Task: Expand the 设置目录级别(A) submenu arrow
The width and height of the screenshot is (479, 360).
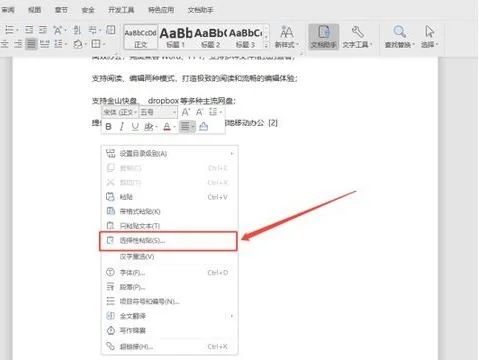Action: click(x=231, y=153)
